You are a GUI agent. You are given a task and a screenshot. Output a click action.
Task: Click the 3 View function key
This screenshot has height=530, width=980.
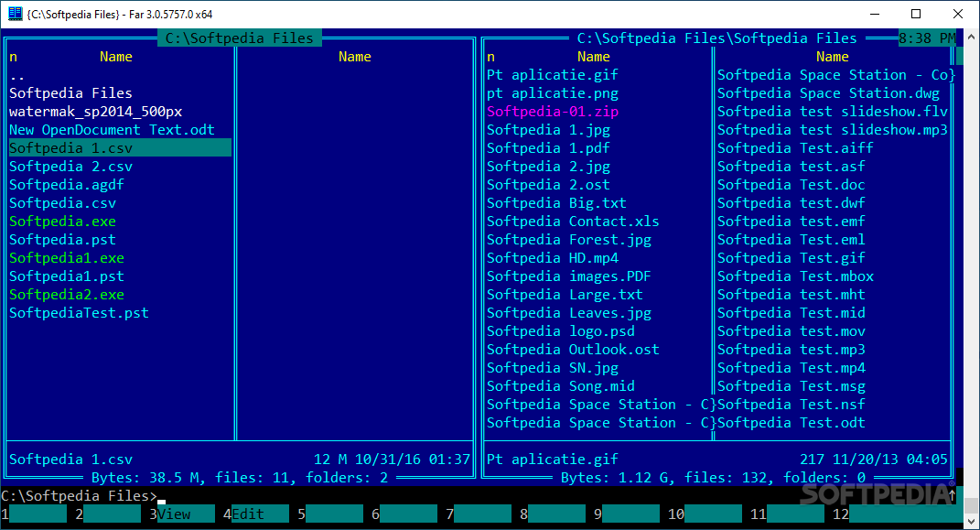[x=182, y=514]
